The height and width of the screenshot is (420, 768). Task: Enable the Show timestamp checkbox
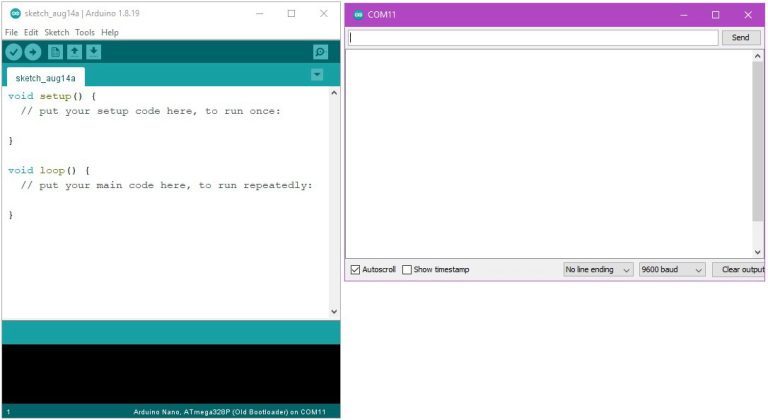click(407, 270)
